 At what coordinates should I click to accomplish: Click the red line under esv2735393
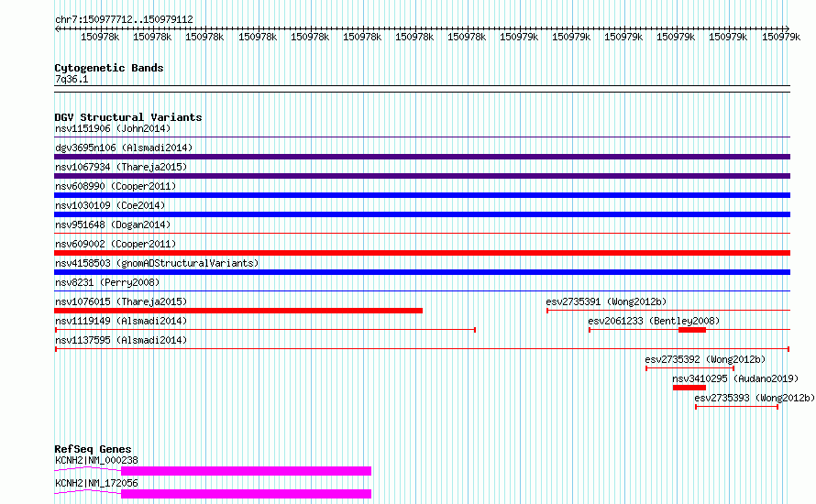point(736,407)
